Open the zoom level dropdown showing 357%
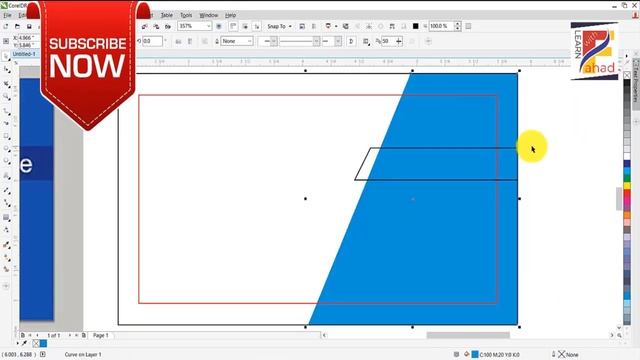This screenshot has height=360, width=640. [208, 26]
